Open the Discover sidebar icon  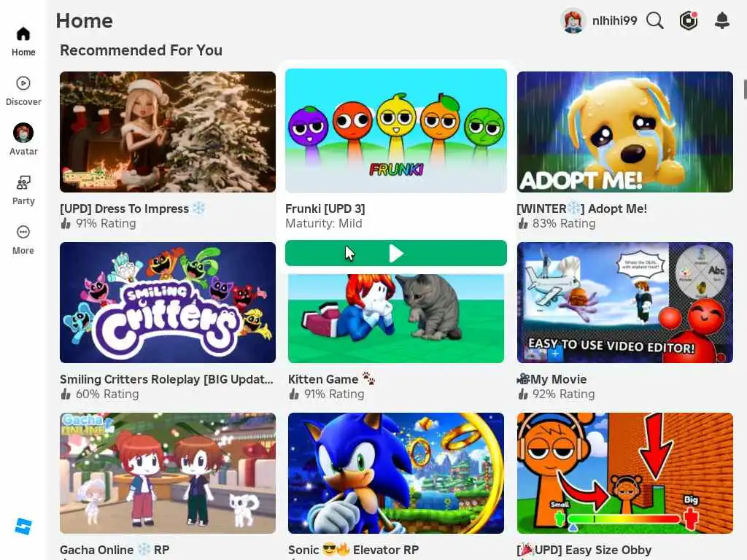coord(23,83)
